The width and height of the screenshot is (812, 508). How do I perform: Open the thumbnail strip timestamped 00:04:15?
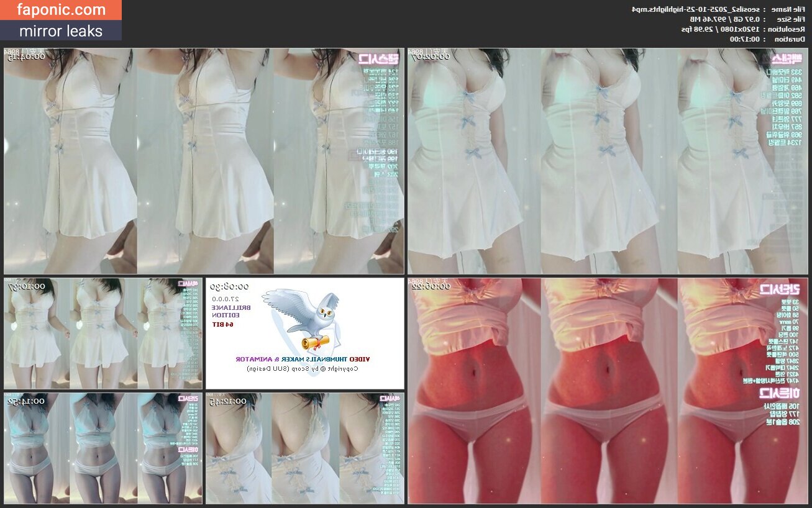pos(204,161)
